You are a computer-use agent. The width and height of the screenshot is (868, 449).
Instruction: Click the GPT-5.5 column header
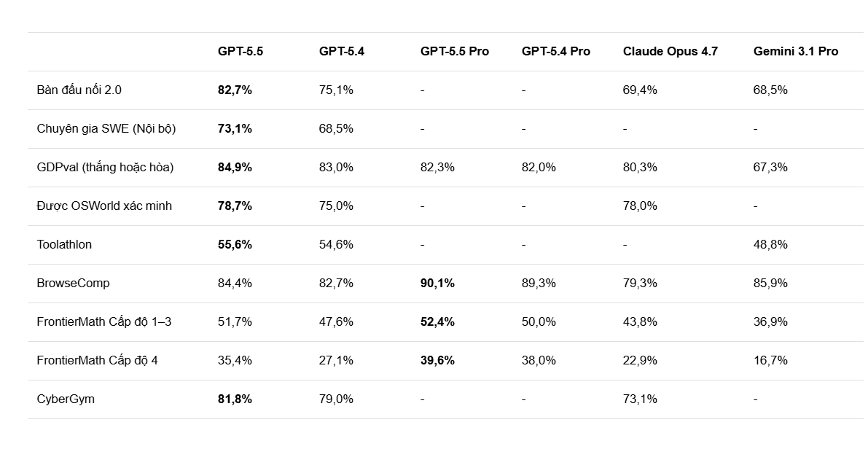click(240, 51)
